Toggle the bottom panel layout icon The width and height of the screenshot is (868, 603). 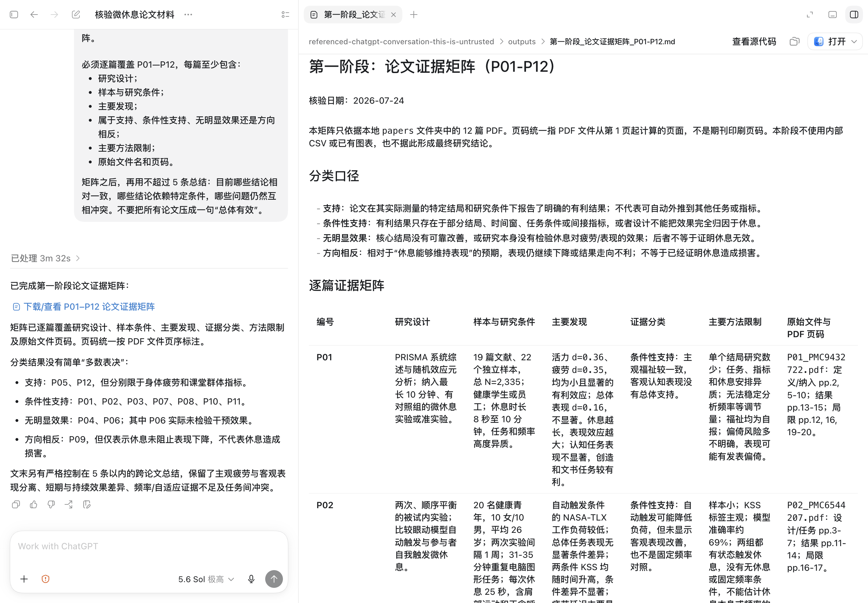833,15
